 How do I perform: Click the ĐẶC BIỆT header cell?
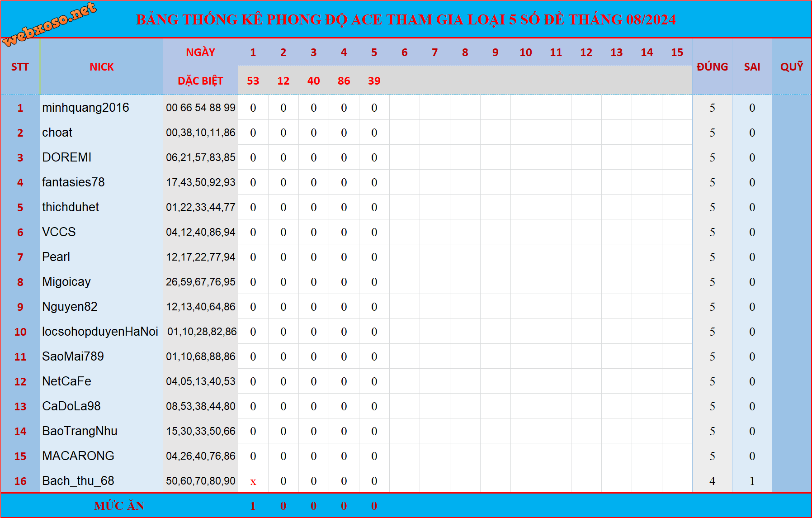click(200, 81)
